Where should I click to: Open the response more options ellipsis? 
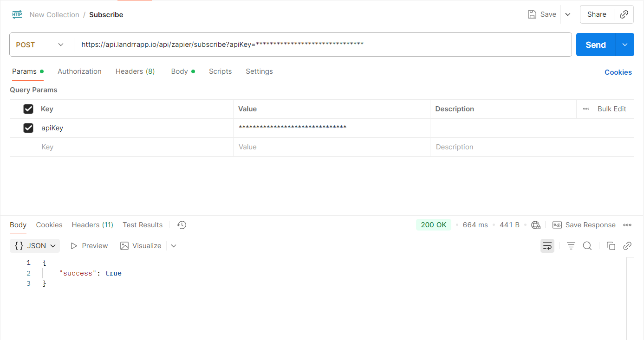pos(627,225)
